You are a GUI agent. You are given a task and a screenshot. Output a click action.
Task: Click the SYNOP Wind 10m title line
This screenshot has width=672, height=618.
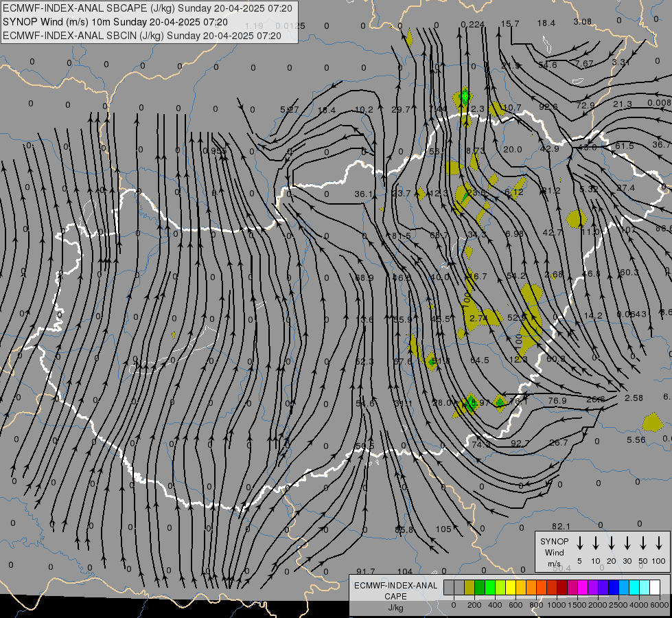(115, 22)
